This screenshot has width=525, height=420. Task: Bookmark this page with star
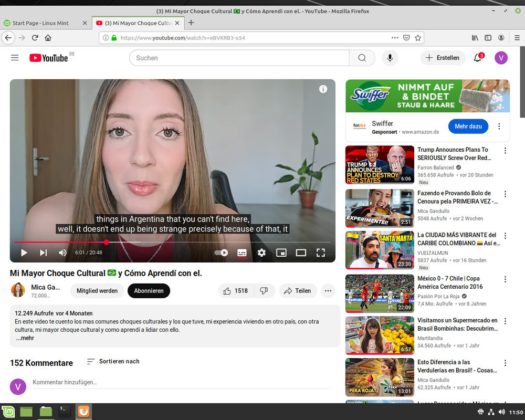coord(418,38)
